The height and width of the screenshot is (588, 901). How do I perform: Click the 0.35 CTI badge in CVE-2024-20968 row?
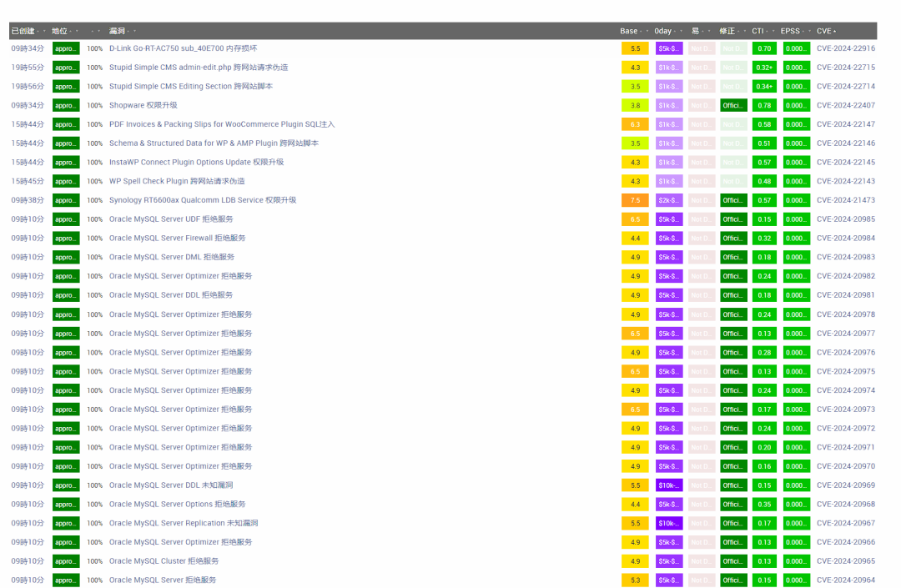[x=764, y=504]
